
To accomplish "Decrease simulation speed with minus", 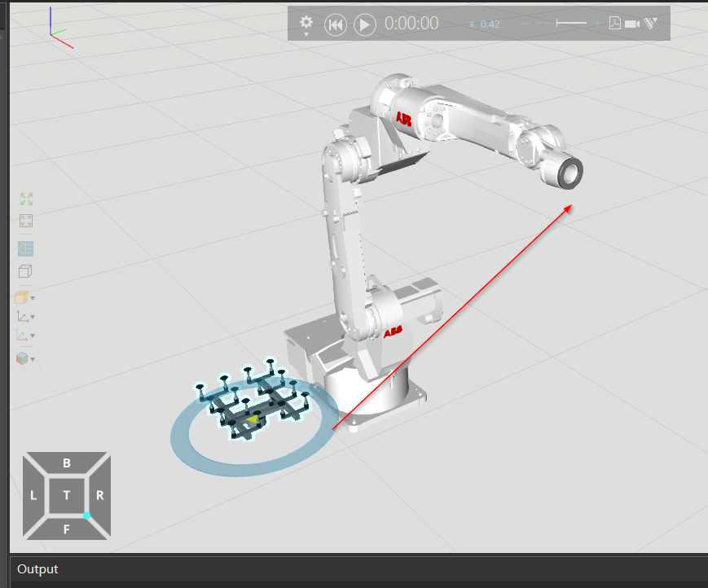I will pos(526,23).
